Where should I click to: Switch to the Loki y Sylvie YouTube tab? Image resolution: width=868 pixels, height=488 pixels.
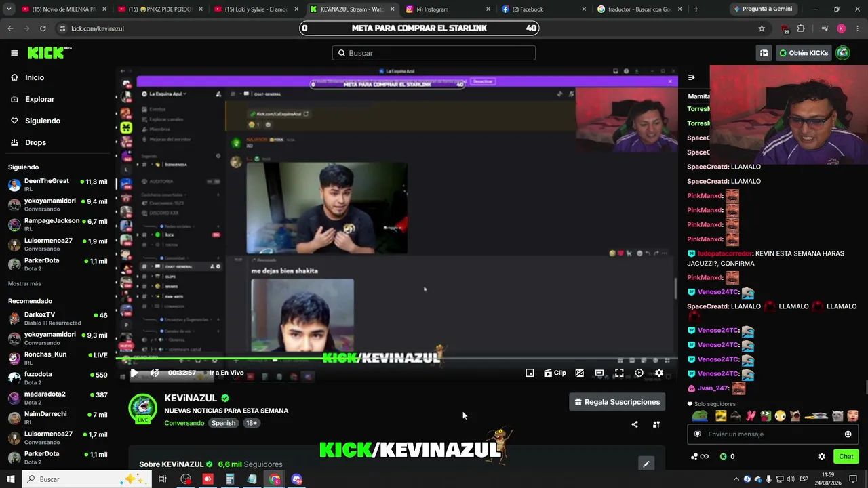pyautogui.click(x=256, y=9)
